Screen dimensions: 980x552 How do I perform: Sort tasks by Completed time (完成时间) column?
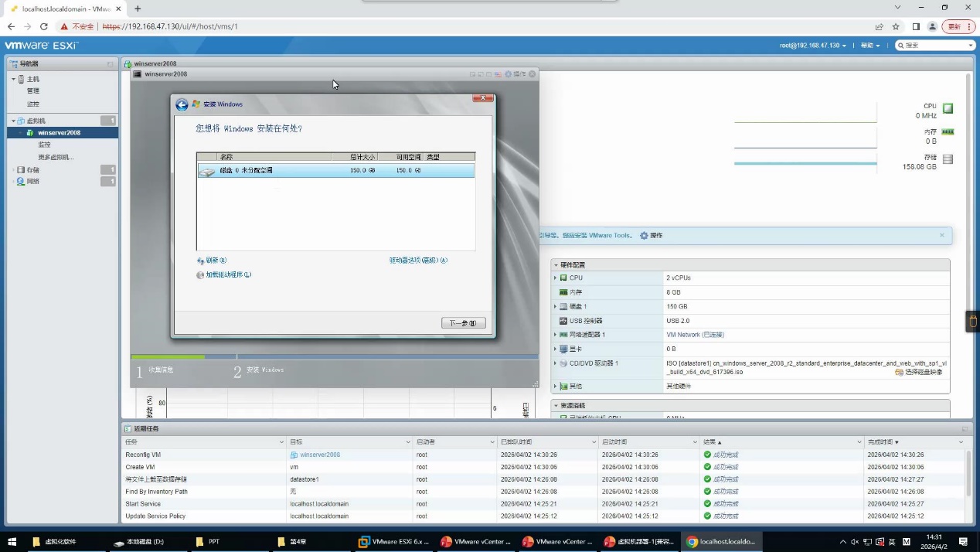click(915, 441)
